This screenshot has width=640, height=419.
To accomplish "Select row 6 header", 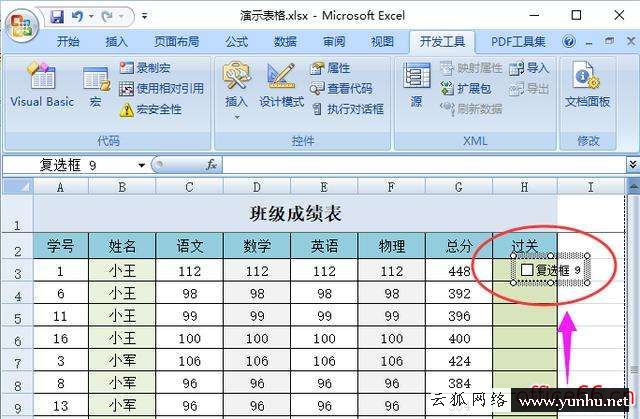I will (18, 339).
